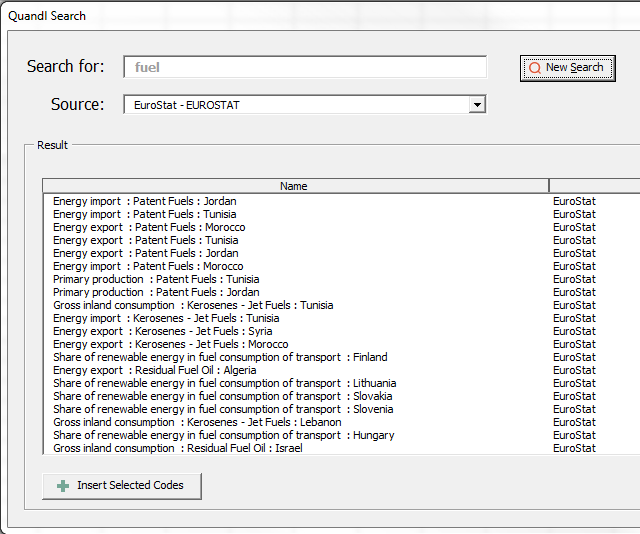The image size is (640, 534).
Task: Click Insert Selected Codes button
Action: [122, 486]
